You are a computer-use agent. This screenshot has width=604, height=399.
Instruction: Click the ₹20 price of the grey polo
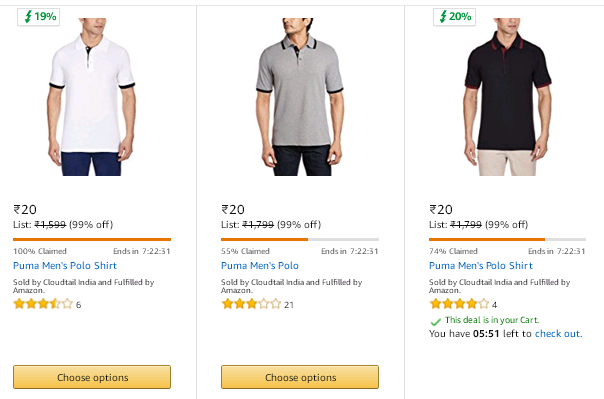233,210
